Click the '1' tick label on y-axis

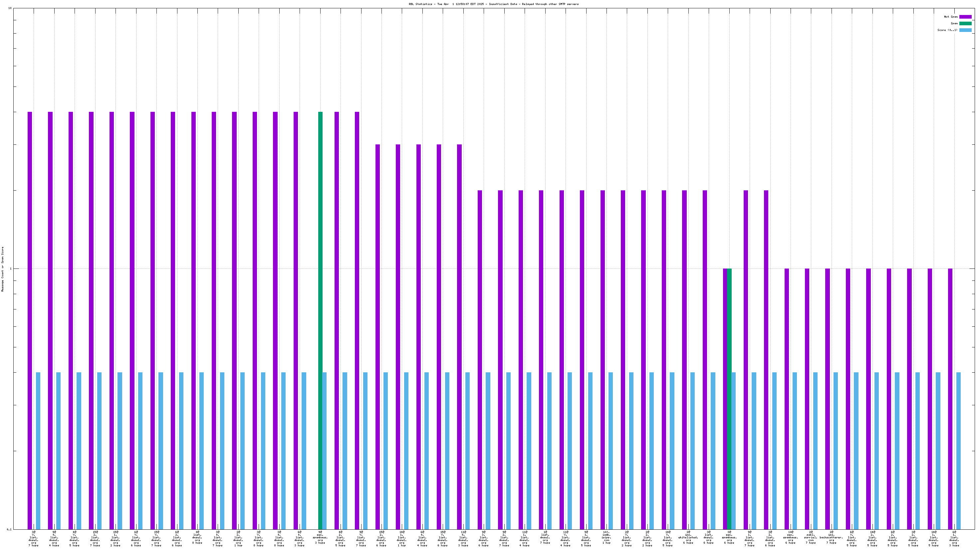coord(11,269)
